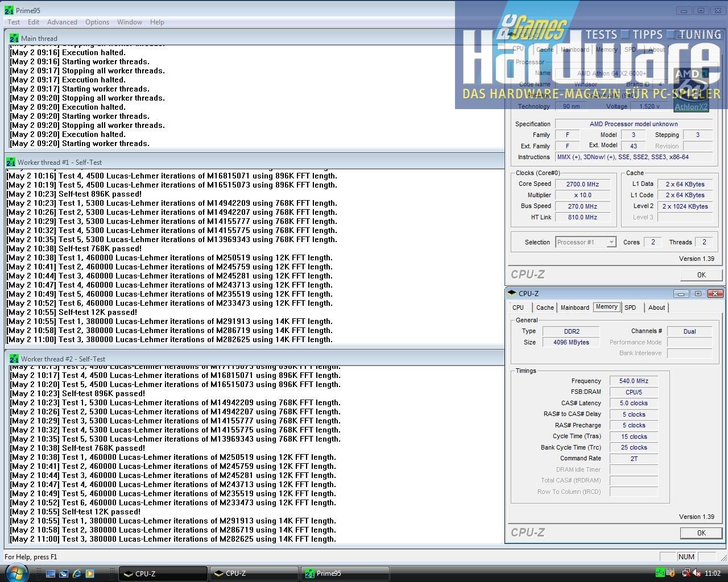This screenshot has height=582, width=728.
Task: Open the Windows Start menu orb
Action: [16, 572]
